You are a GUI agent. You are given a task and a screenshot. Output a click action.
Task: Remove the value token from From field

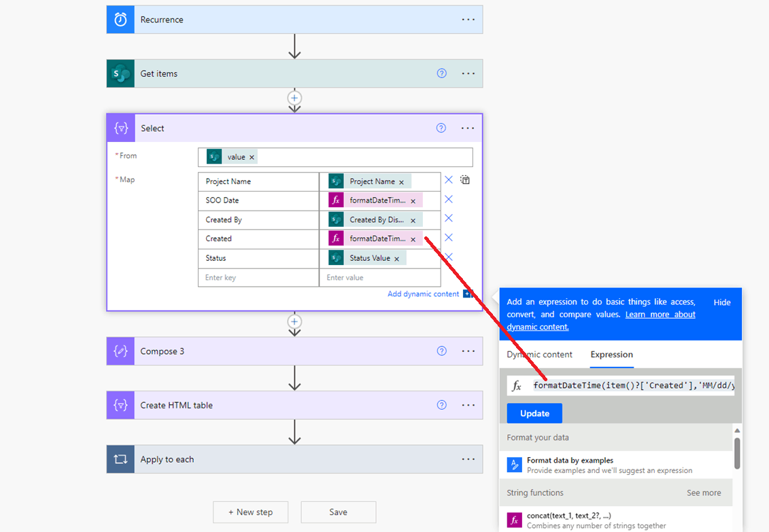click(252, 157)
